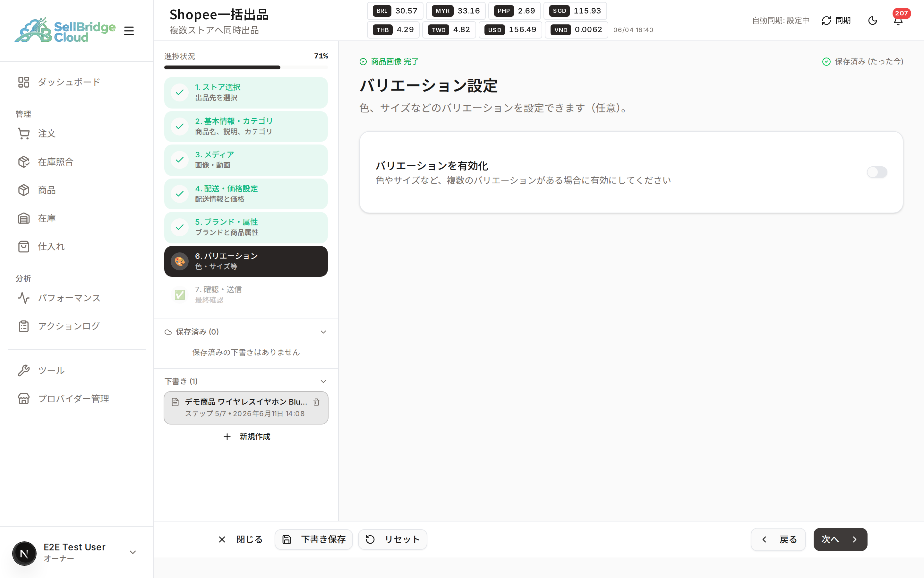Click the 同期 sync button
Viewport: 924px width, 578px height.
click(836, 21)
